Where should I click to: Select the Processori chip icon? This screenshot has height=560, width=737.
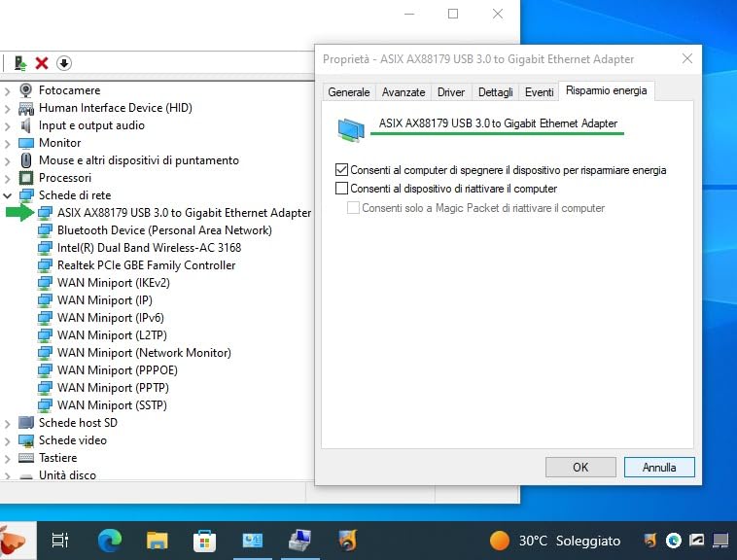pos(26,178)
